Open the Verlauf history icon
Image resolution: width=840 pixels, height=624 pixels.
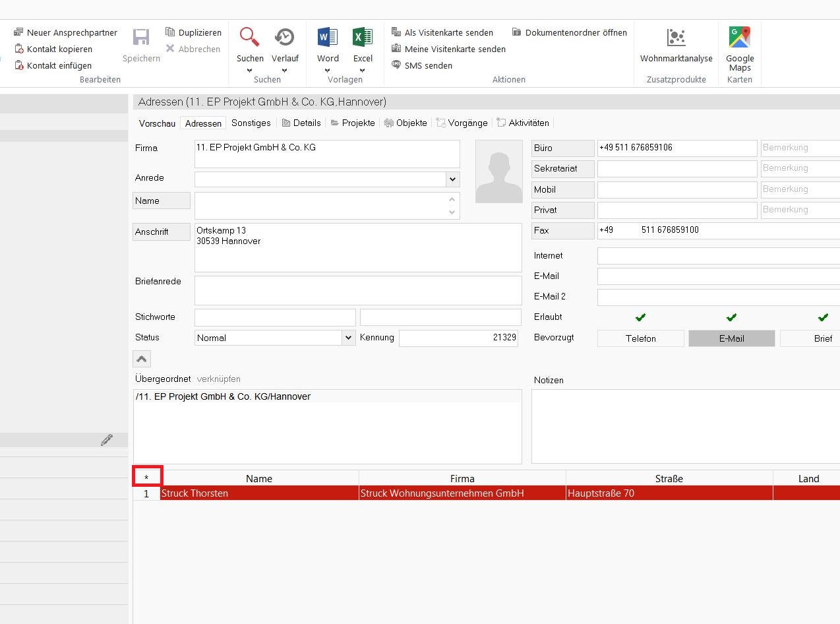285,38
